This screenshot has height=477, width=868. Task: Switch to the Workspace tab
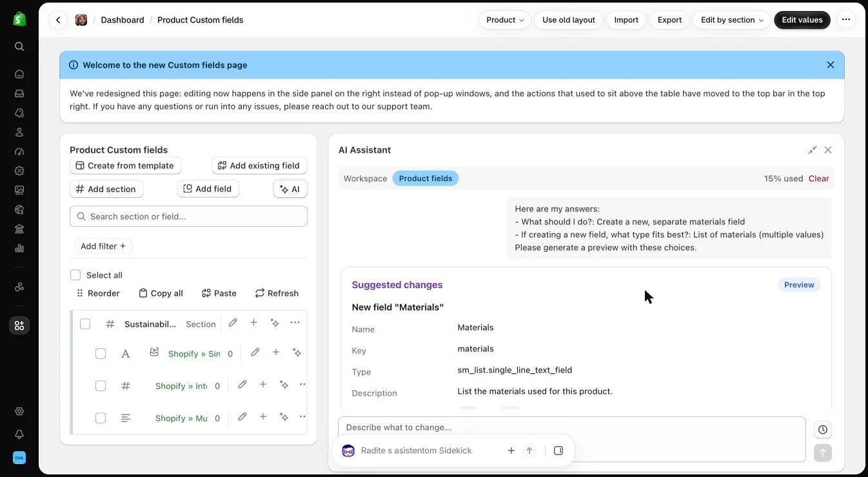(x=366, y=179)
